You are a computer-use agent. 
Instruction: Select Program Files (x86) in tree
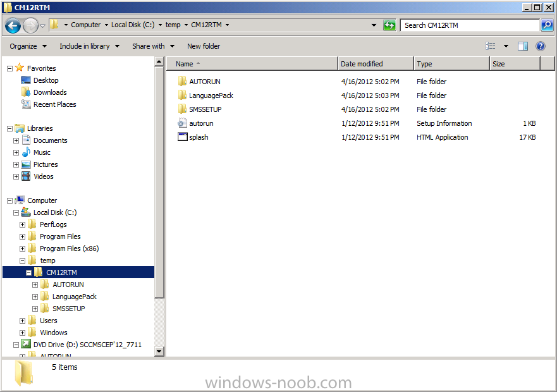(x=70, y=248)
